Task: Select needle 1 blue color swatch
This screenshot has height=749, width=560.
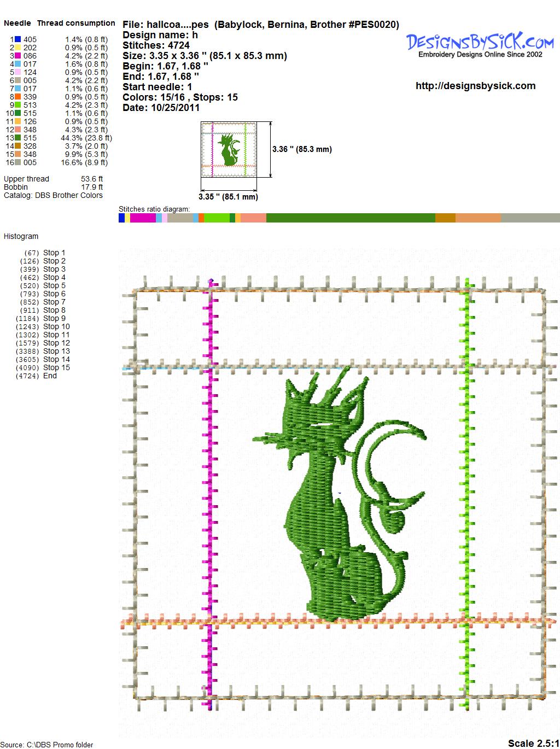Action: (18, 39)
